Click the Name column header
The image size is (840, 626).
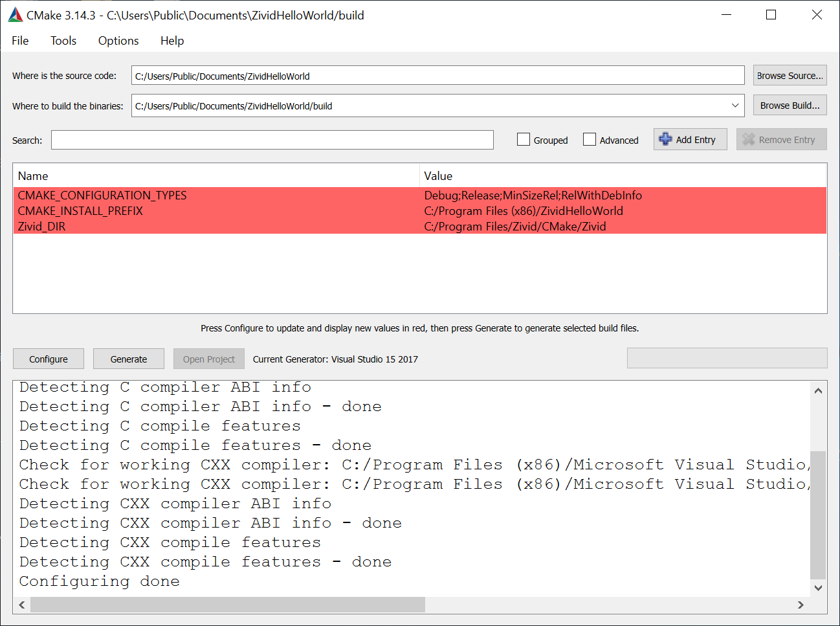[x=216, y=176]
